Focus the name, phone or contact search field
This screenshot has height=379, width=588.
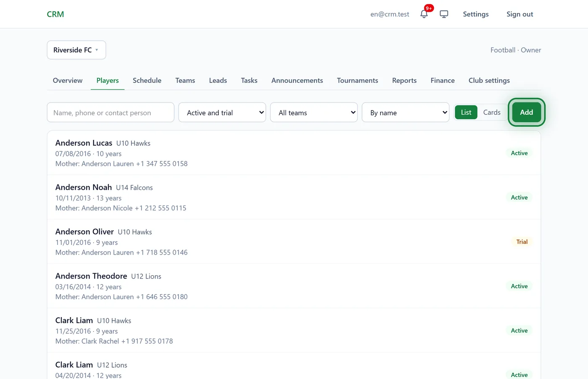point(110,113)
